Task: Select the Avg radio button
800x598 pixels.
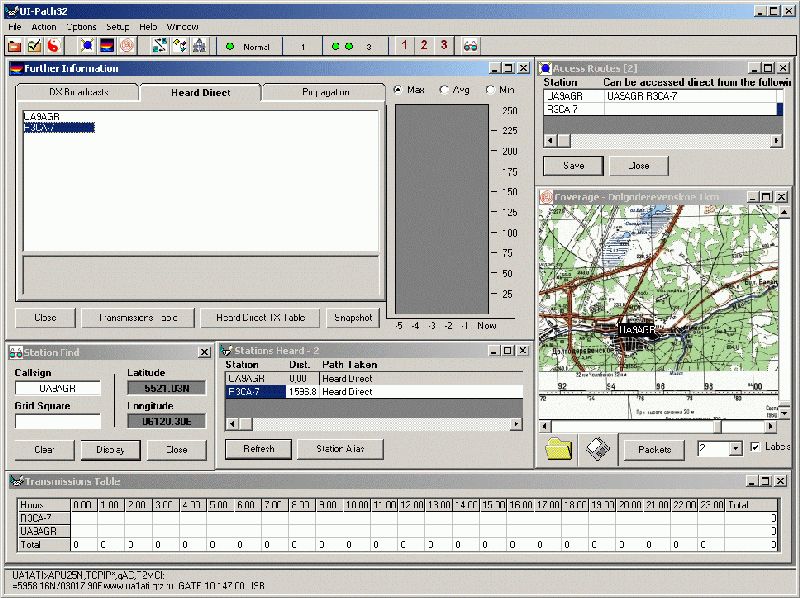Action: click(x=444, y=90)
